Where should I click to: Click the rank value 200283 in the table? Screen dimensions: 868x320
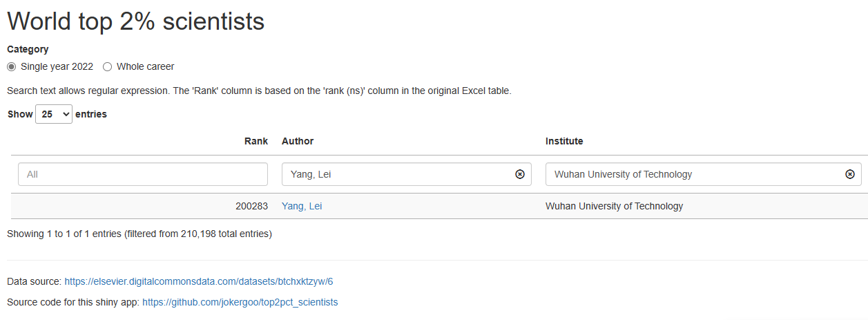[251, 206]
